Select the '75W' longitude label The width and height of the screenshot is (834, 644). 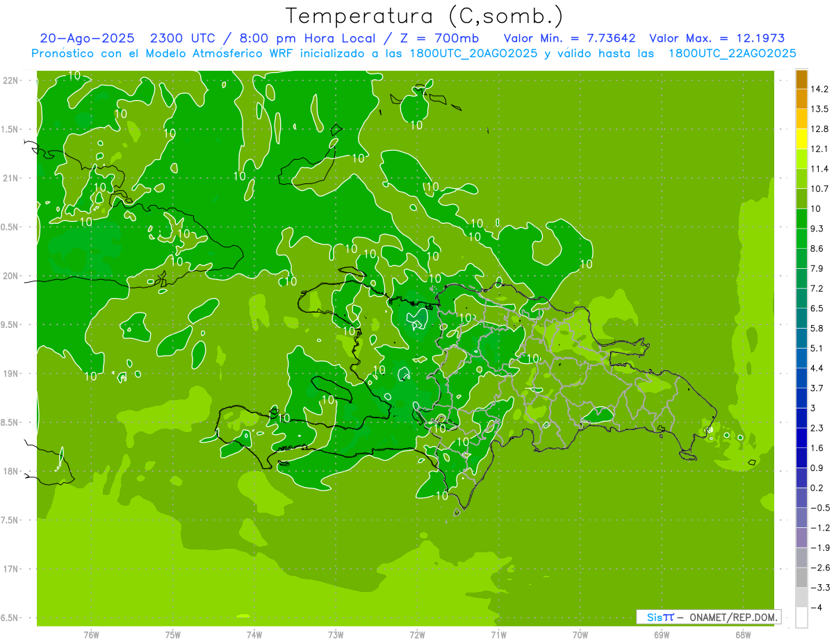pos(173,635)
